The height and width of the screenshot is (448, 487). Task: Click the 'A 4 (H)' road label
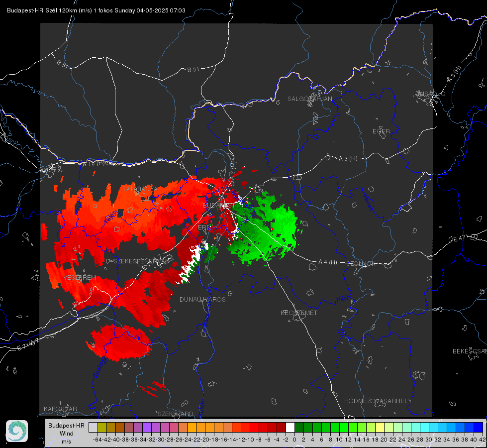pos(328,262)
